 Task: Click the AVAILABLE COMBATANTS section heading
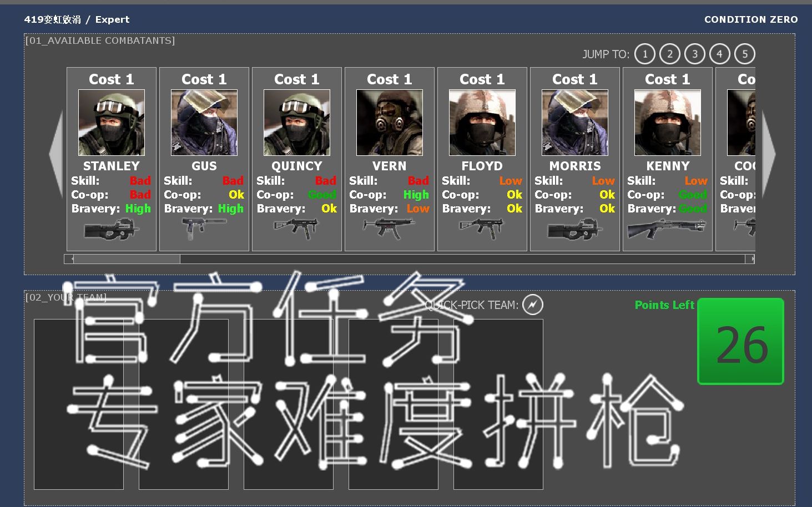point(100,40)
